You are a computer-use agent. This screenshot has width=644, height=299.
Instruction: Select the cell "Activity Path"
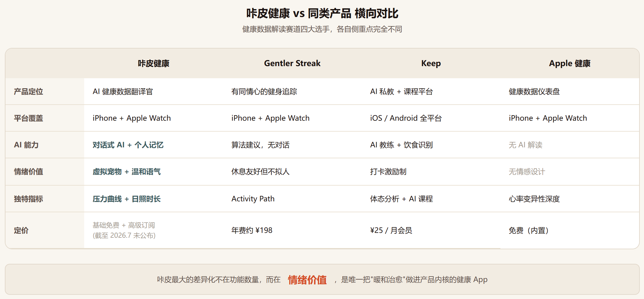(x=253, y=199)
